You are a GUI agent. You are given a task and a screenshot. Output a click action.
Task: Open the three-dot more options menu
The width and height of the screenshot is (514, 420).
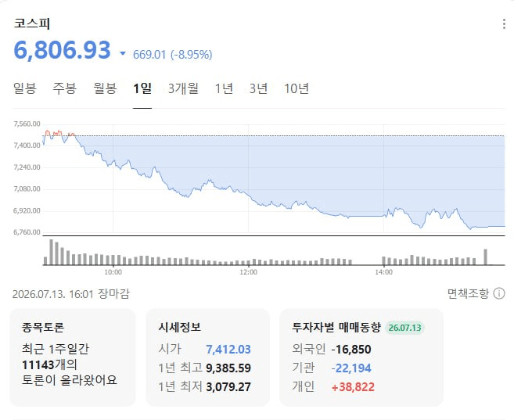pyautogui.click(x=504, y=24)
